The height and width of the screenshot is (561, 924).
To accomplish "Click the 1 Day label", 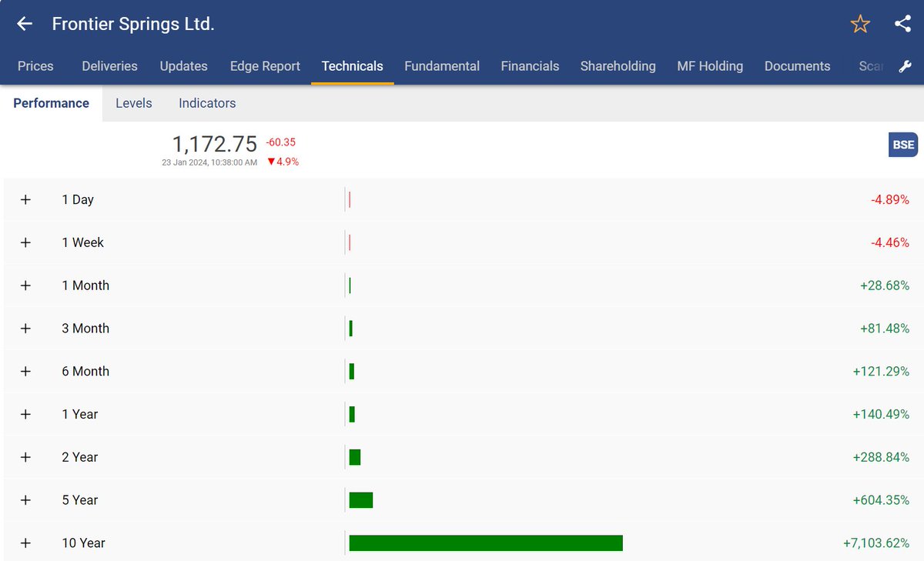I will tap(78, 199).
